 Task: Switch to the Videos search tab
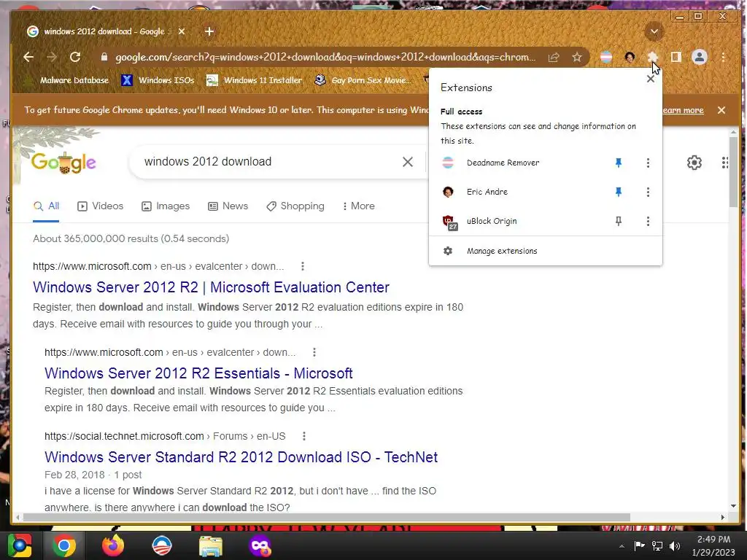click(101, 206)
